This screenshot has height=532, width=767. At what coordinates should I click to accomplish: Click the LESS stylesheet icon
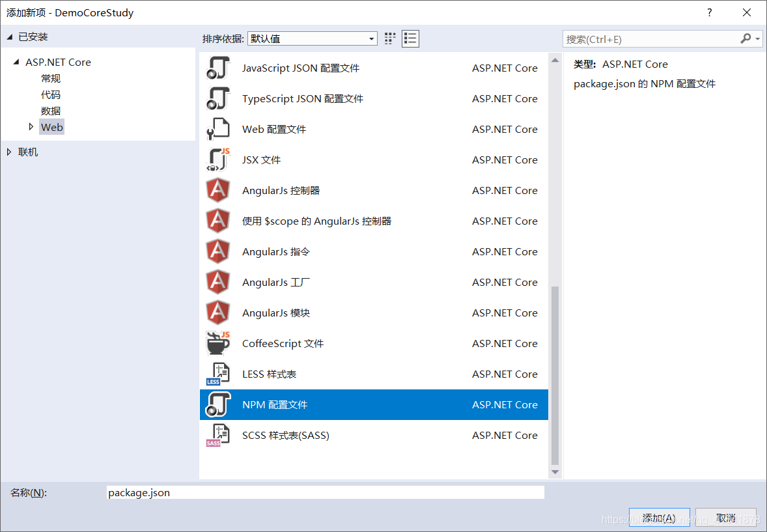pos(218,374)
